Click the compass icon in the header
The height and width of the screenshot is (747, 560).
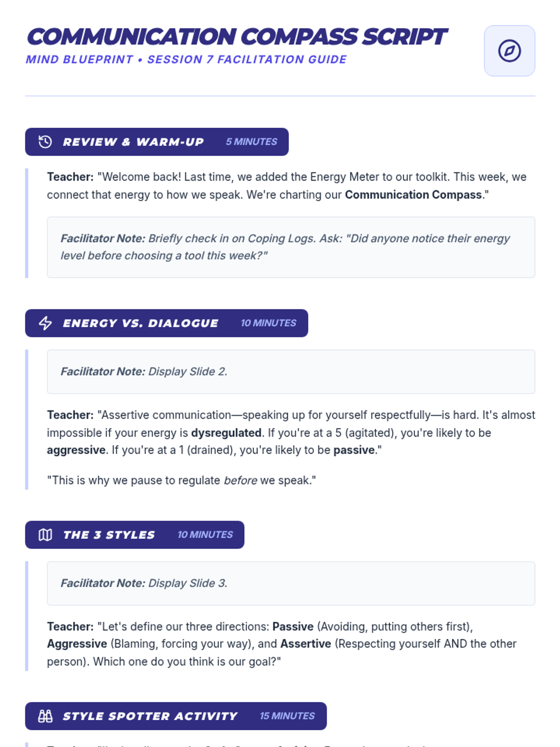pos(509,51)
